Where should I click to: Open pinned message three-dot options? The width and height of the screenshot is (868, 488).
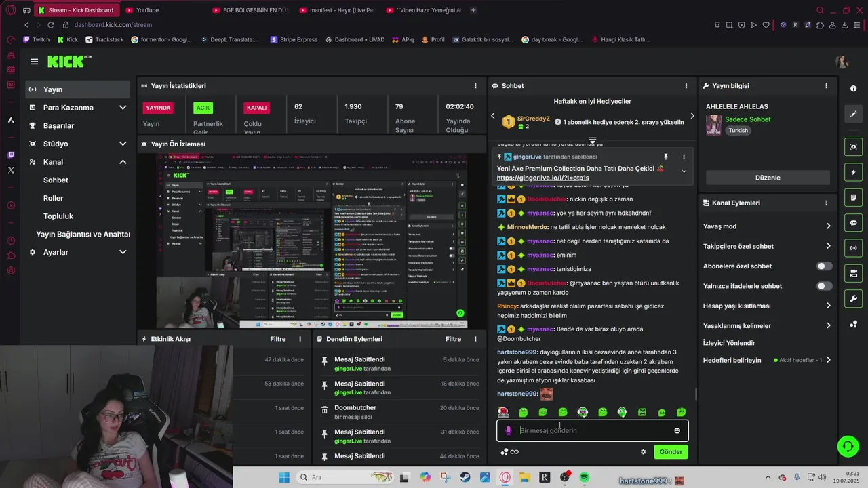pyautogui.click(x=684, y=157)
